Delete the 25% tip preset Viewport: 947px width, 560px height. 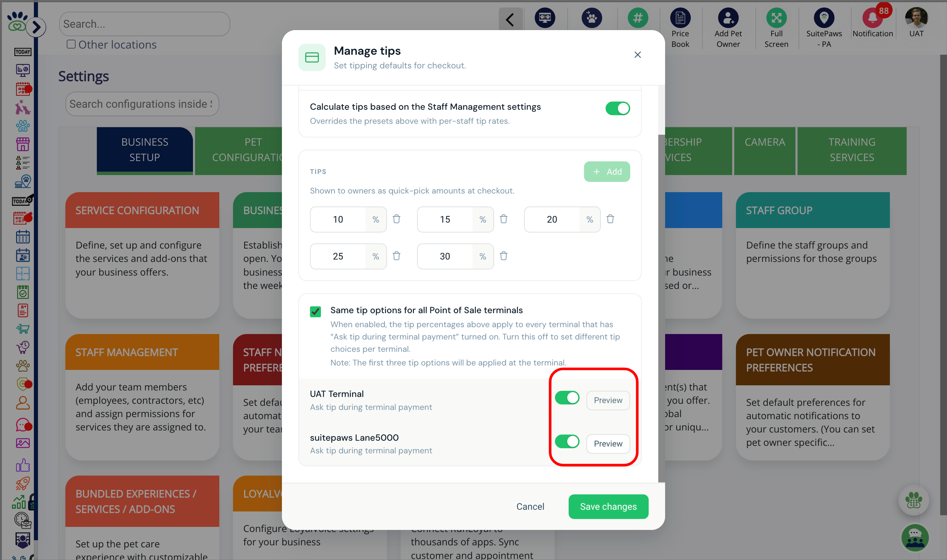point(397,256)
